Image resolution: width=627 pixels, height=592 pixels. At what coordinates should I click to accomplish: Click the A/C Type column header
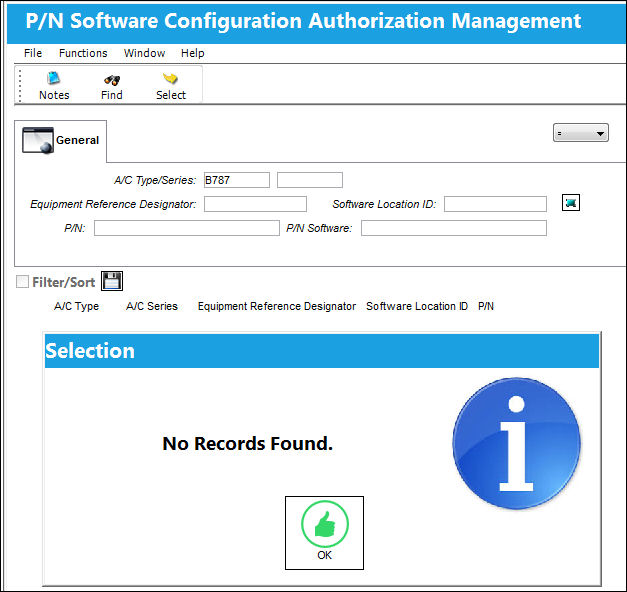[76, 306]
